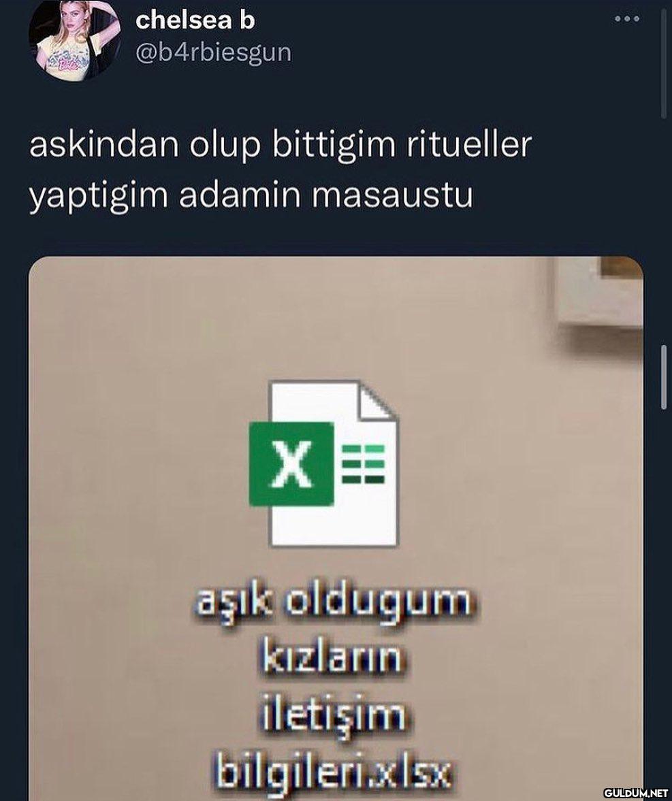Open chelsea b's profile picture
The image size is (672, 801).
tap(75, 39)
